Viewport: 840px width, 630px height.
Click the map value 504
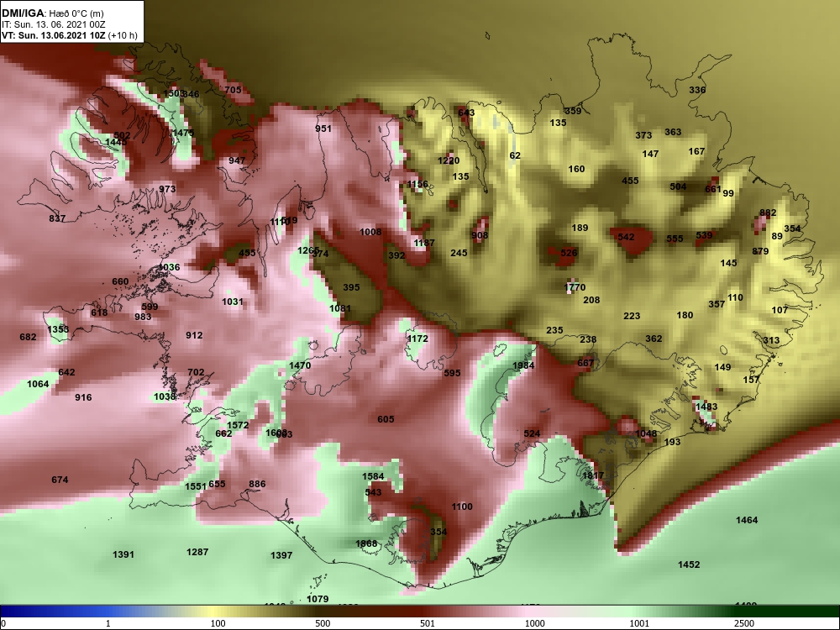coord(678,187)
